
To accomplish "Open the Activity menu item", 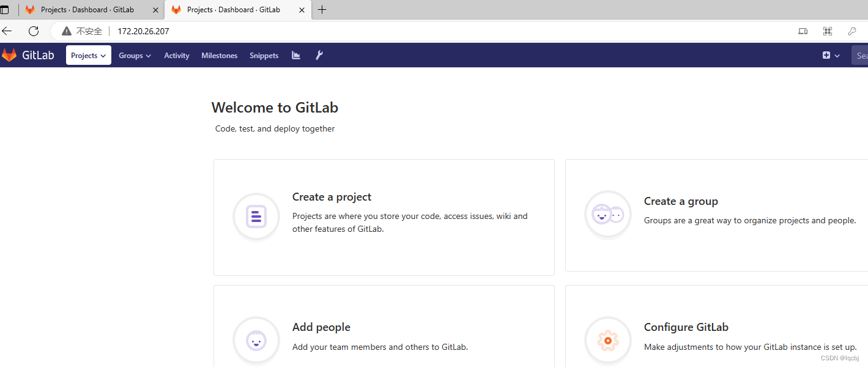I will pos(176,55).
